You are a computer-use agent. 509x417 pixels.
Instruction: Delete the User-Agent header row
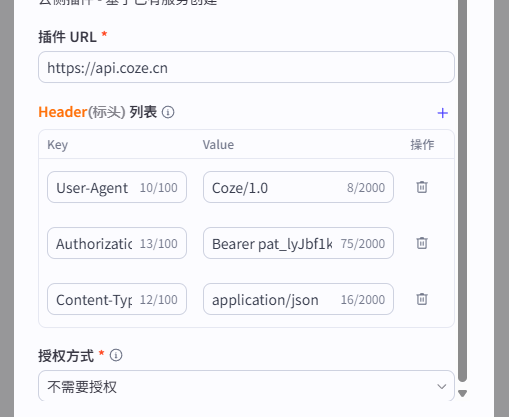pyautogui.click(x=422, y=187)
